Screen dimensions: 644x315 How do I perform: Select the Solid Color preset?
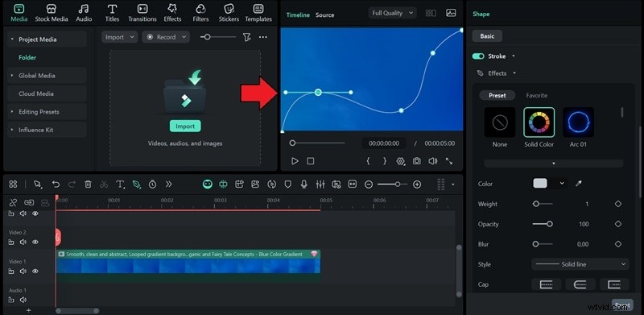point(539,122)
